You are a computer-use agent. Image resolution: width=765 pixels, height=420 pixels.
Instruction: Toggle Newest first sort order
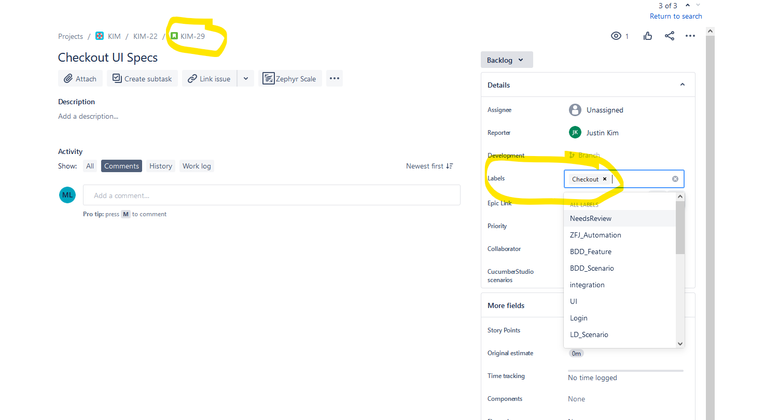tap(429, 166)
